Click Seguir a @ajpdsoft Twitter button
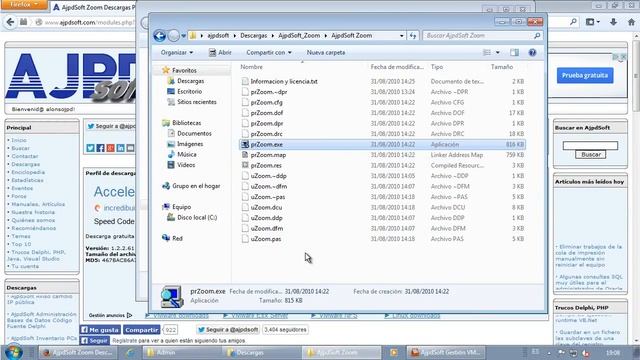Viewport: 640px width, 360px height. coord(228,330)
